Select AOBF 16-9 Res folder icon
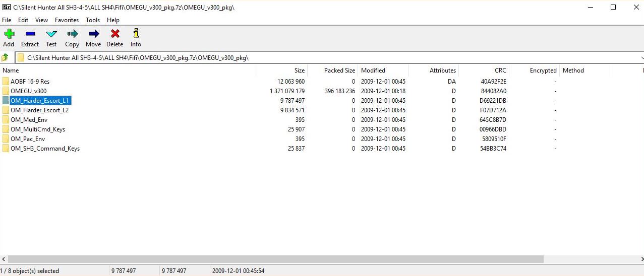644x276 pixels. pyautogui.click(x=6, y=81)
